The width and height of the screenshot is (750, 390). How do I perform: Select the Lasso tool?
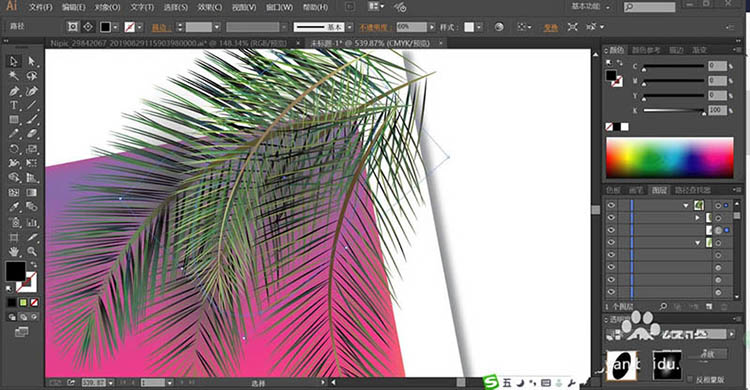[32, 76]
